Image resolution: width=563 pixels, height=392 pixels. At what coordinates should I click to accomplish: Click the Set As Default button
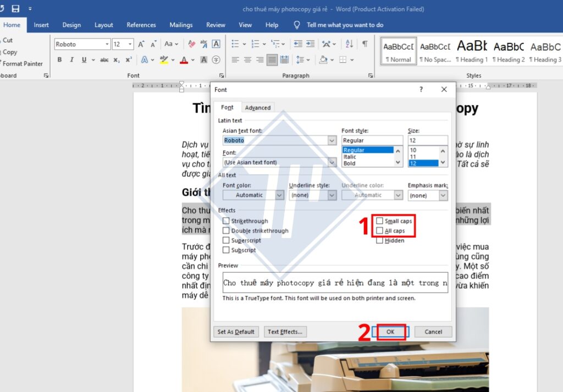[236, 332]
